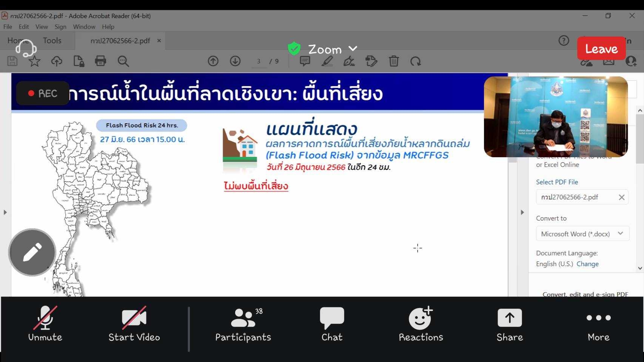Viewport: 644px width, 362px height.
Task: Open the Acrobat help question icon
Action: 564,40
